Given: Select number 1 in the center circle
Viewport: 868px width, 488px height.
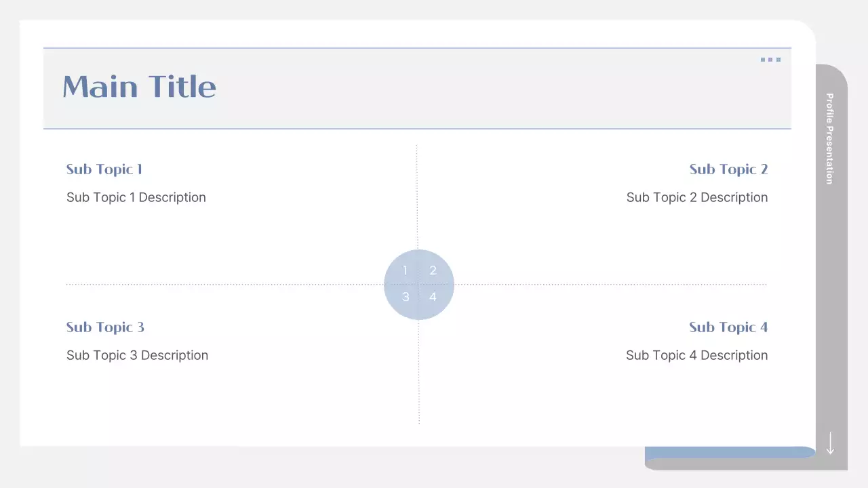Looking at the screenshot, I should 406,270.
